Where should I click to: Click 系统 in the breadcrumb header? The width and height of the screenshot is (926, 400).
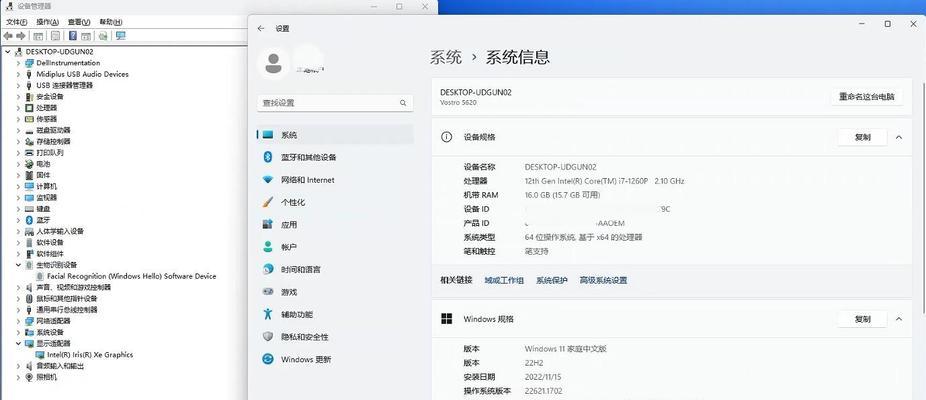pos(446,57)
